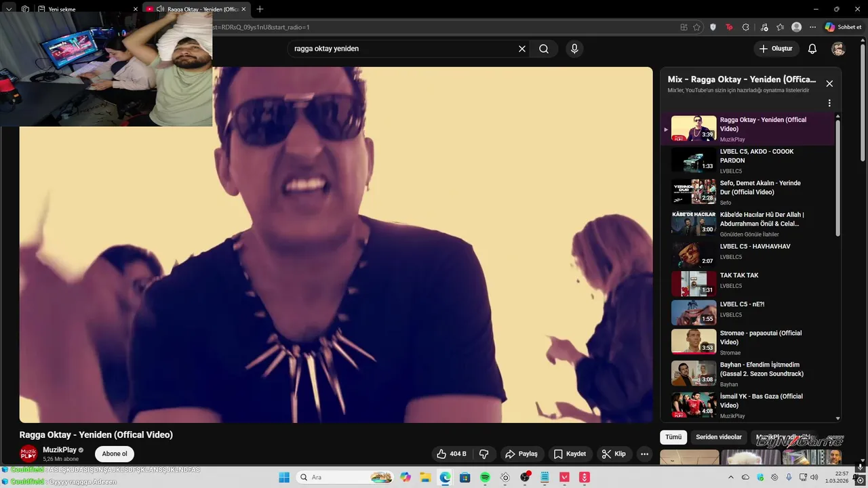The image size is (868, 488).
Task: Open YouTube notifications bell
Action: pyautogui.click(x=812, y=49)
